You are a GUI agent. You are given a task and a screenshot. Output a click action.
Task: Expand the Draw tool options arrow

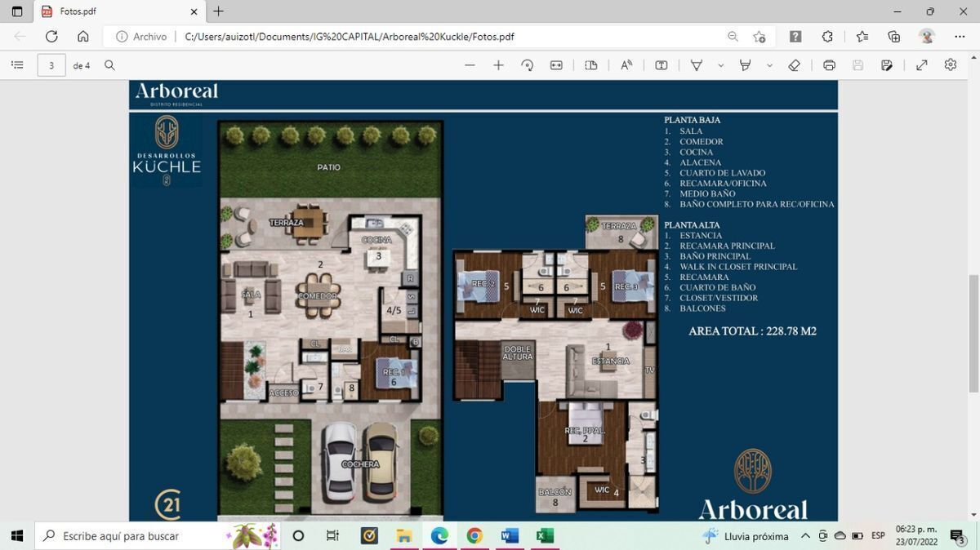click(720, 65)
